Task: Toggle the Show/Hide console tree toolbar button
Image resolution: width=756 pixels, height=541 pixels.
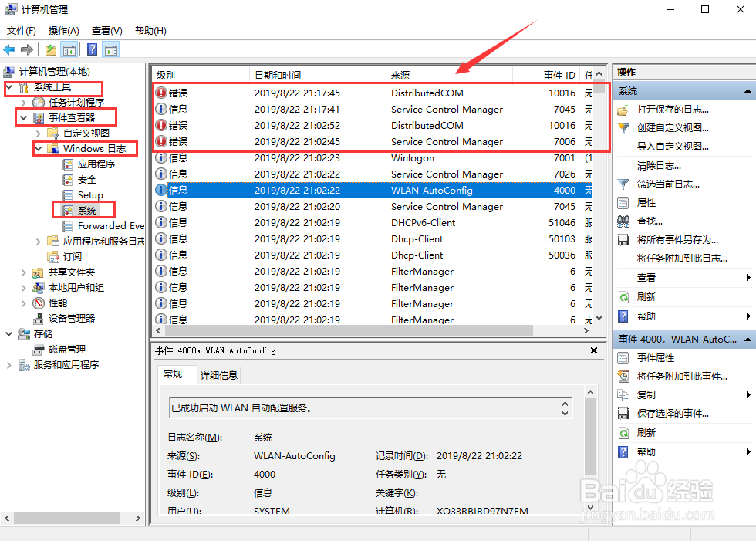Action: pyautogui.click(x=69, y=49)
